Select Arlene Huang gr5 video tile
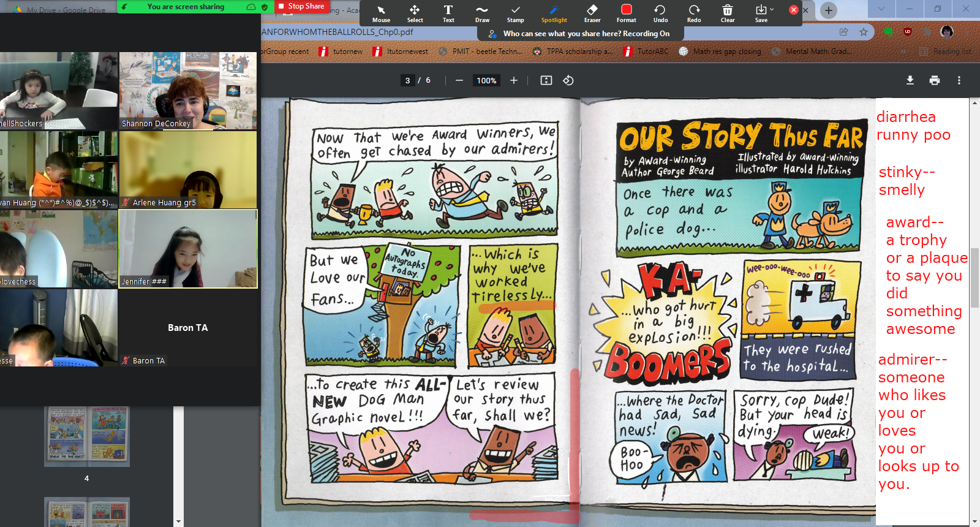The width and height of the screenshot is (980, 527). point(188,170)
